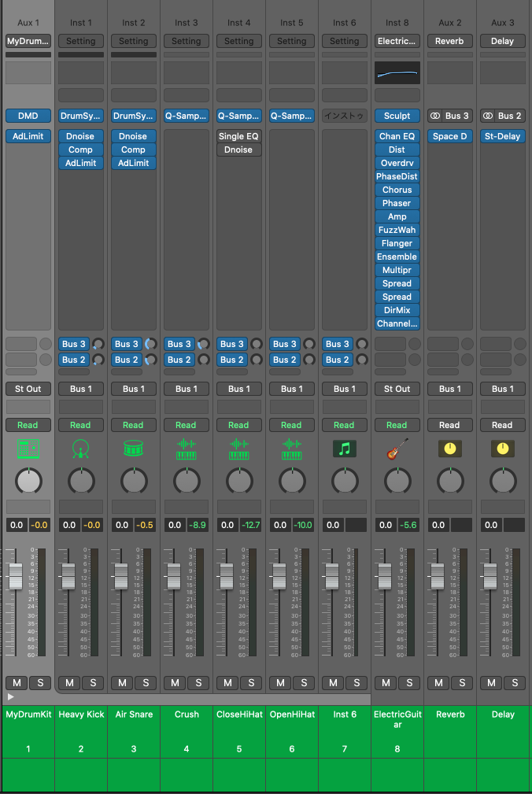Mute the ElectricGuitar channel
The height and width of the screenshot is (794, 532).
point(386,682)
